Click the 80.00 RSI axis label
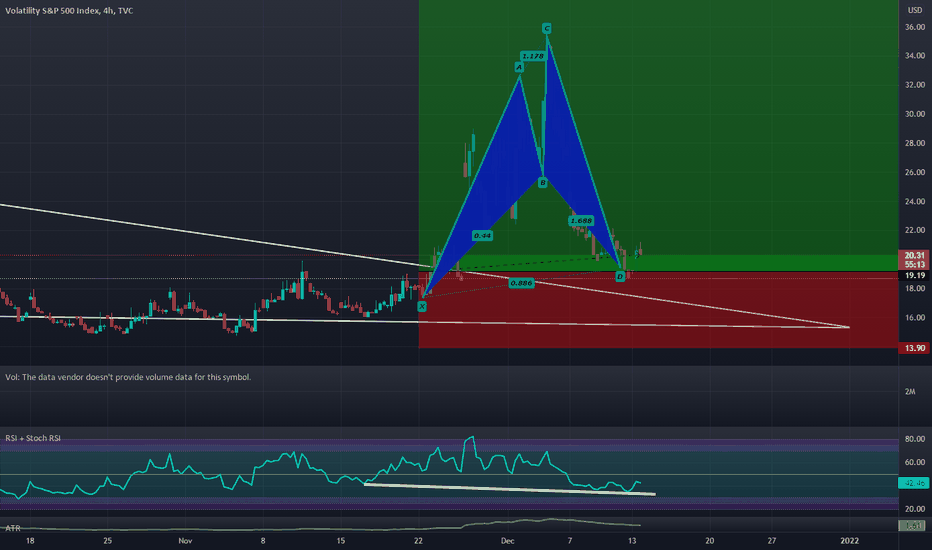The width and height of the screenshot is (932, 550). [915, 439]
